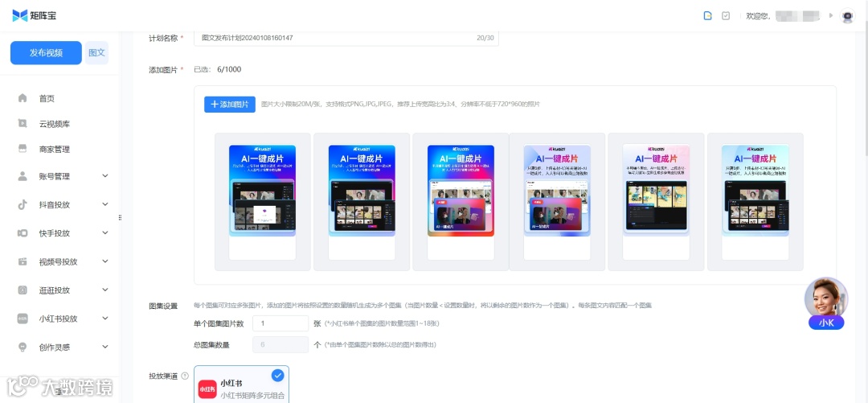Expand the 小红书投放 chevron
Viewport: 868px width, 403px height.
point(105,319)
